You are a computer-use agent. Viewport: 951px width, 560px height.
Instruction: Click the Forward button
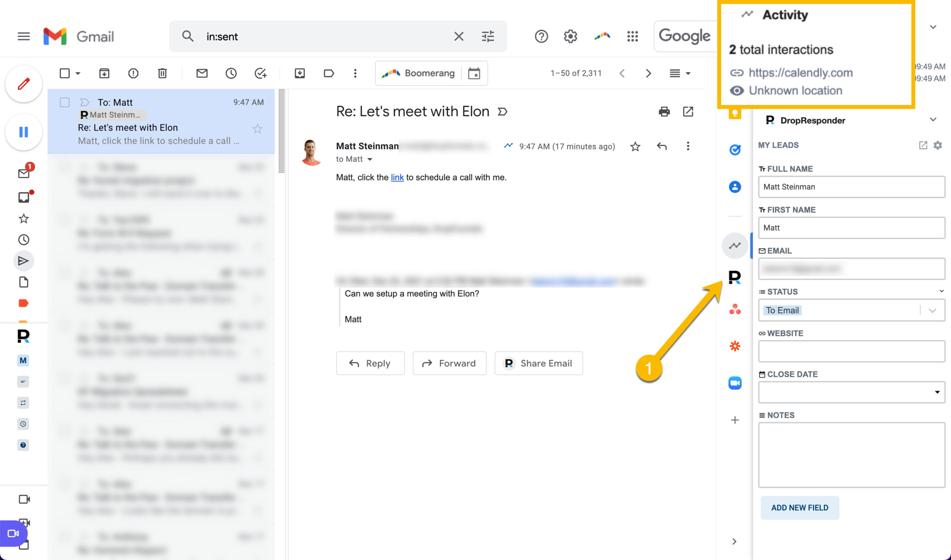[449, 363]
